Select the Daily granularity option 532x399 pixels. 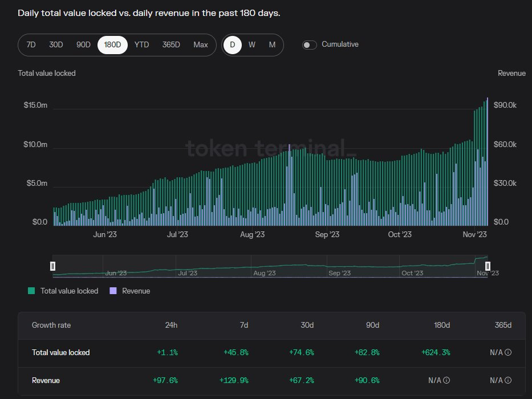click(233, 44)
